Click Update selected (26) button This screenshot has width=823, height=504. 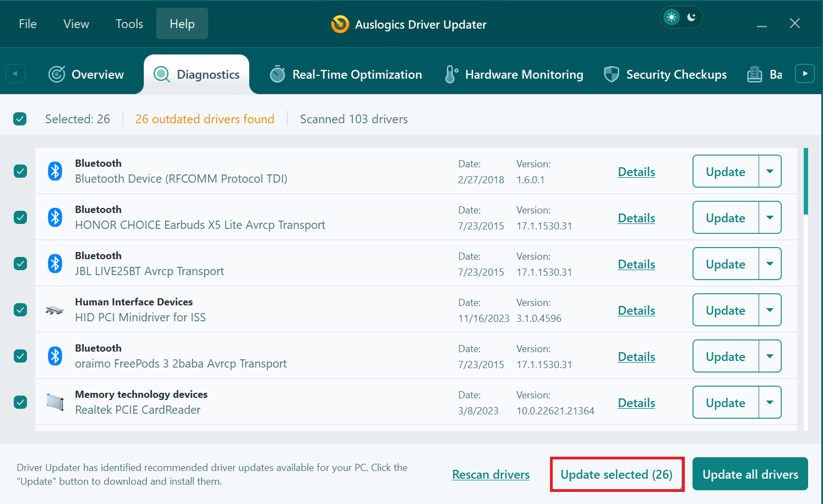click(x=617, y=474)
